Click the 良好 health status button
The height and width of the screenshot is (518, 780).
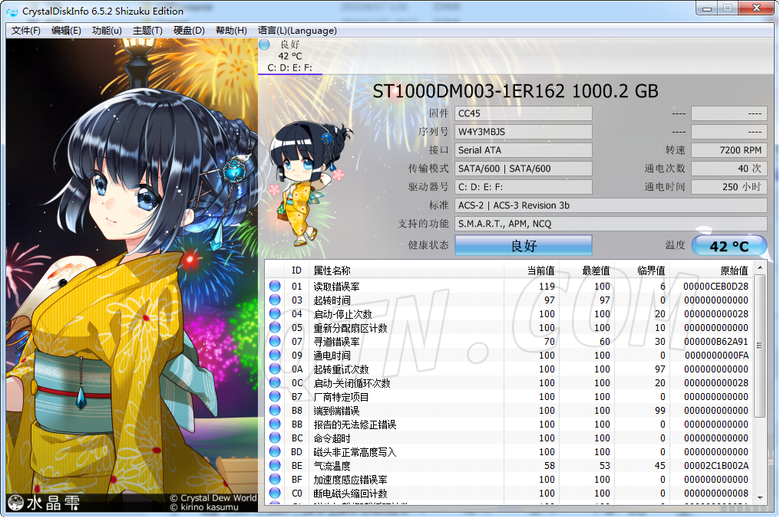(x=523, y=245)
